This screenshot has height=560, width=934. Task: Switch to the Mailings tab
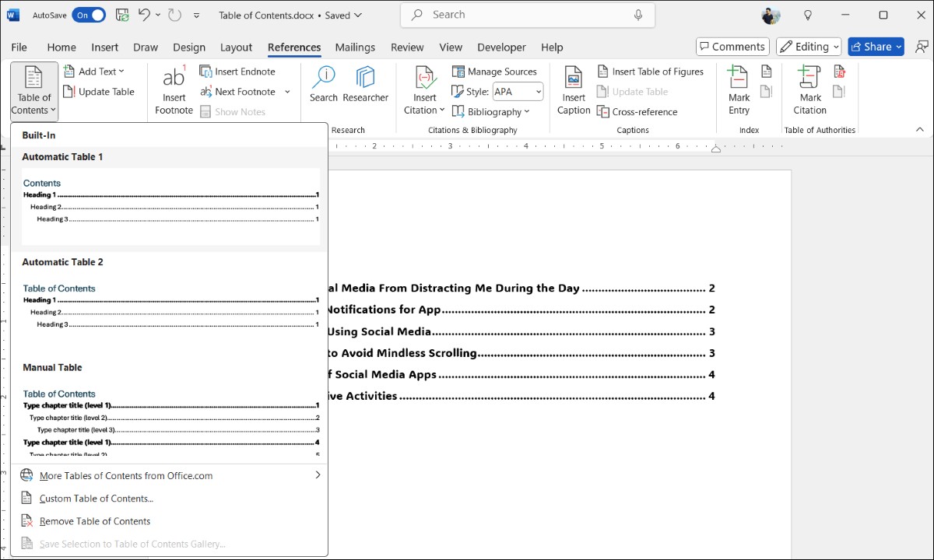[x=355, y=47]
